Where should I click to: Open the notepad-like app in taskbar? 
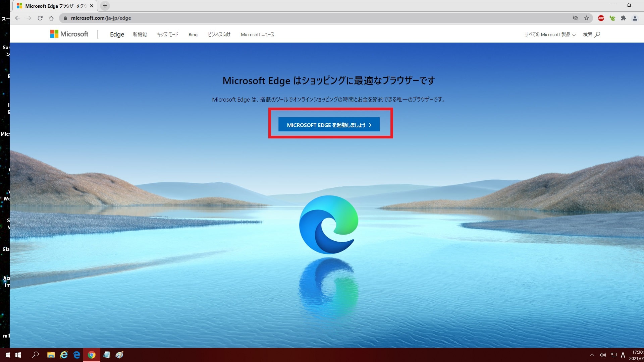107,355
